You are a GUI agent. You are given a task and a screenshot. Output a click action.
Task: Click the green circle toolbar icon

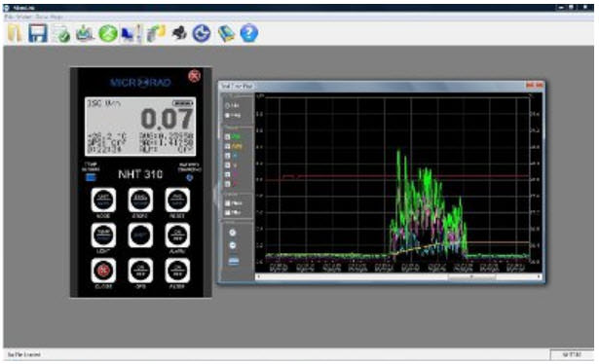coord(108,33)
